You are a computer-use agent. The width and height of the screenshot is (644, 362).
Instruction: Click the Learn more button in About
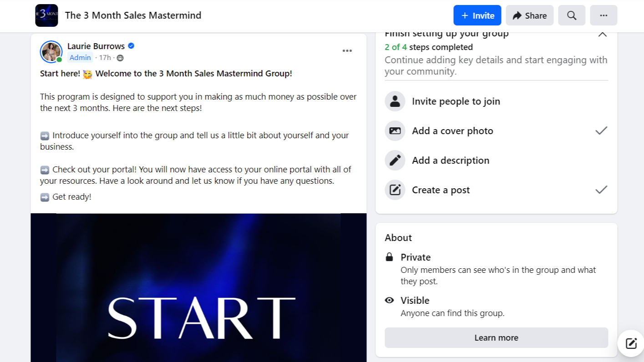point(496,337)
